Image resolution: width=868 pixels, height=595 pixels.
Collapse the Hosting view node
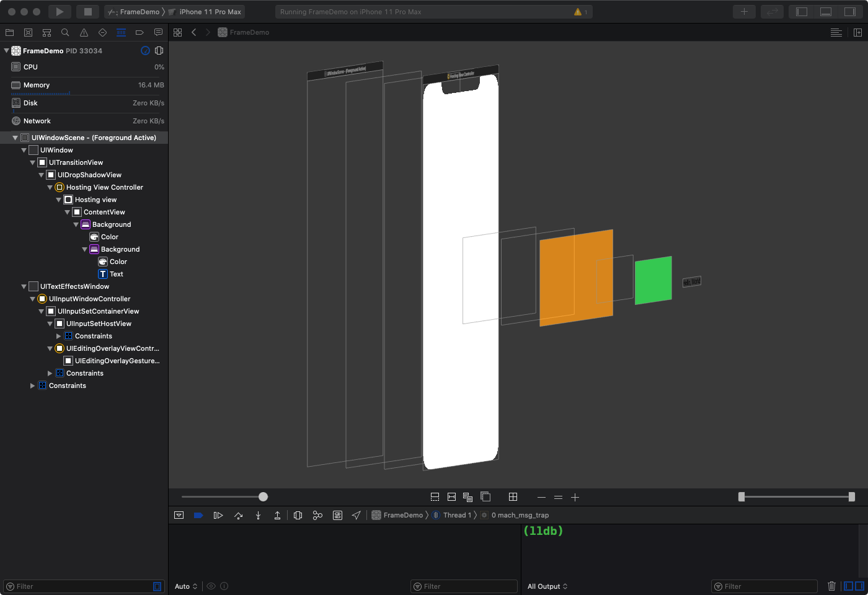(58, 200)
